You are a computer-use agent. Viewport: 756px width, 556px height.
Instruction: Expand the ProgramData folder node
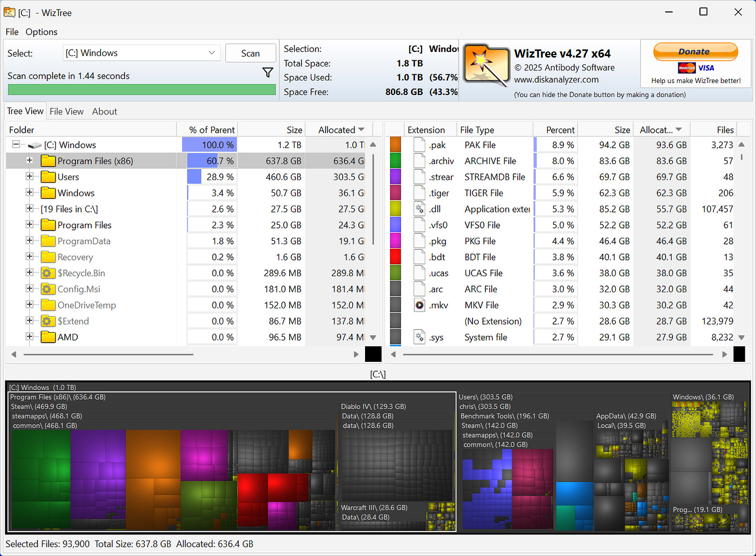(30, 241)
